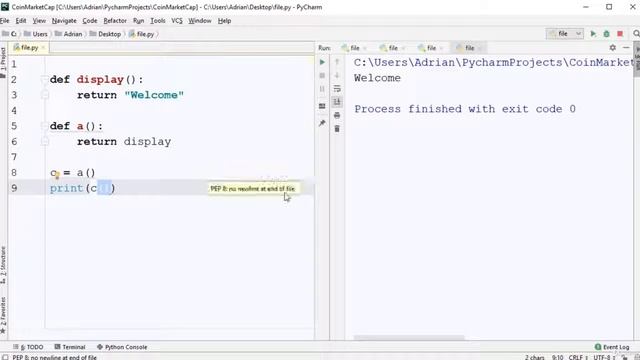The height and width of the screenshot is (360, 640).
Task: Open the Code menu
Action: pyautogui.click(x=90, y=21)
